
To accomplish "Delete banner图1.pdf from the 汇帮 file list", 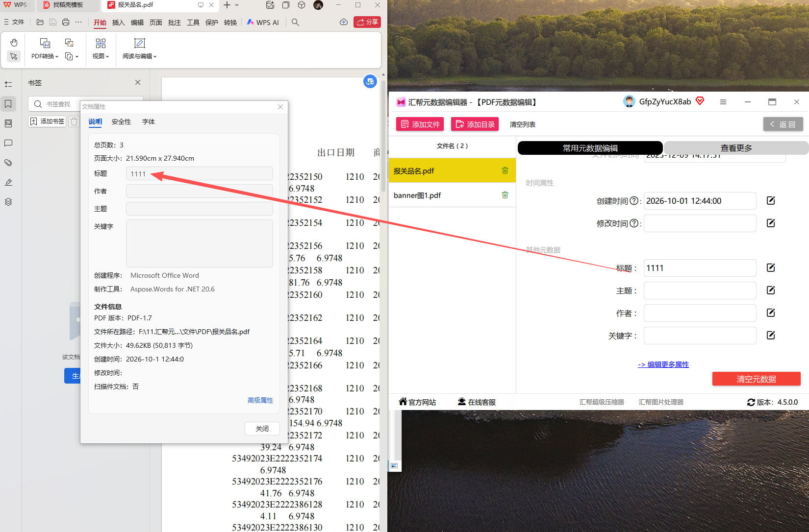I will pyautogui.click(x=505, y=195).
